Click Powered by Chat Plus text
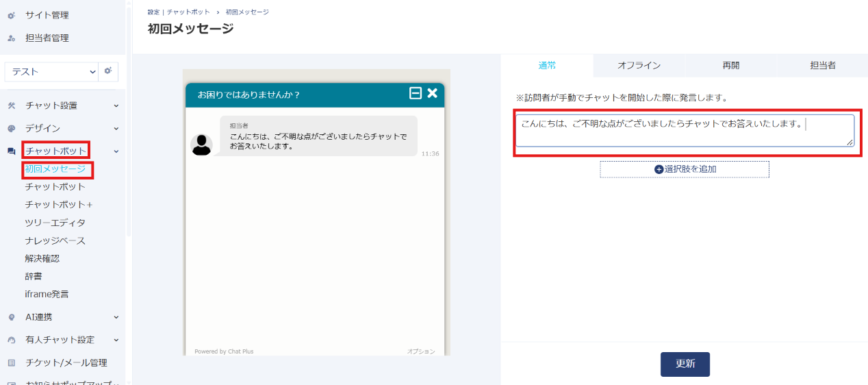 pyautogui.click(x=224, y=351)
